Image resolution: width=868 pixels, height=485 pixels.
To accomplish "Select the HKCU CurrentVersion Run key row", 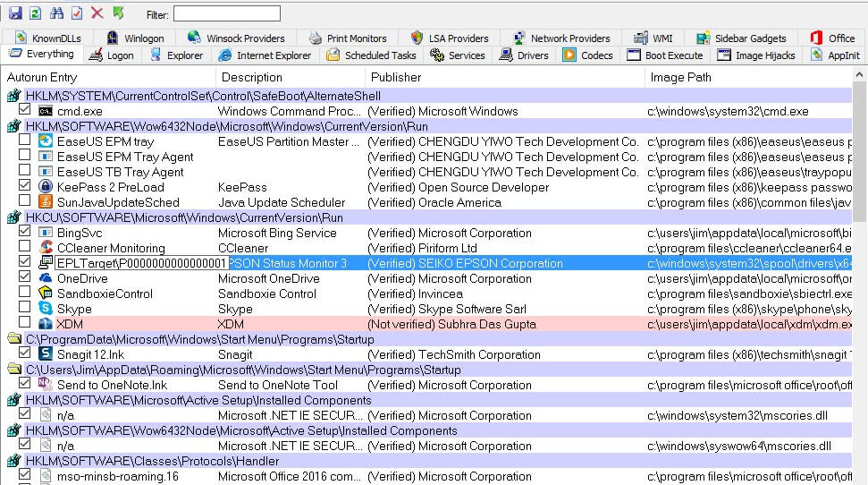I will [428, 217].
